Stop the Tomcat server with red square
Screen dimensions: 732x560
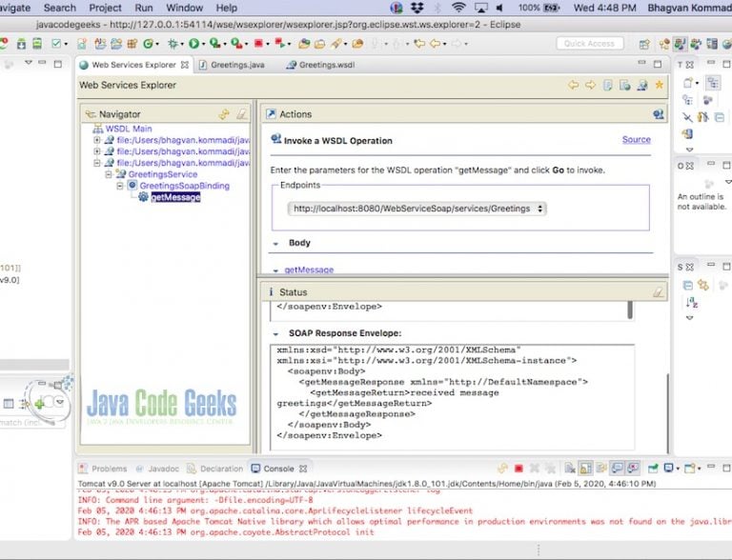[x=518, y=468]
